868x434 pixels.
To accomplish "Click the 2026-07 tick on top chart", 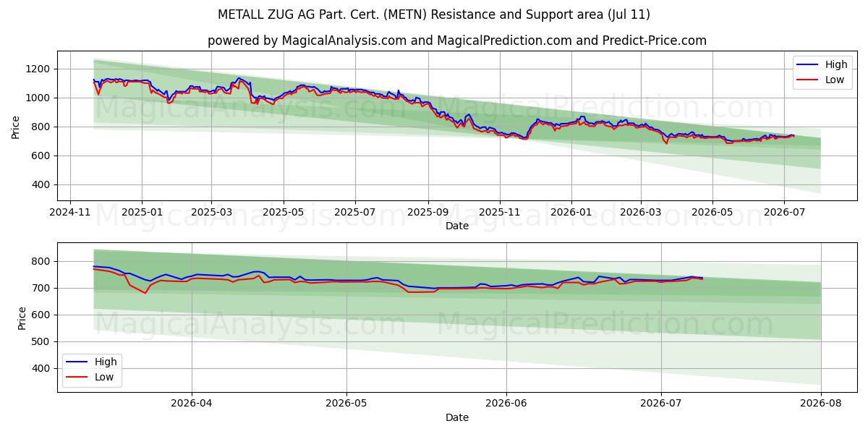I will coord(784,213).
